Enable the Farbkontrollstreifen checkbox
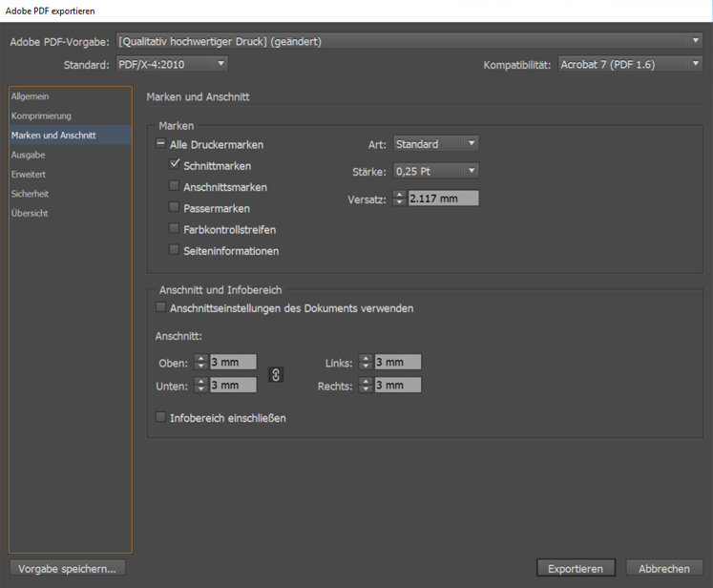Screen dimensions: 713x588 (x=174, y=228)
